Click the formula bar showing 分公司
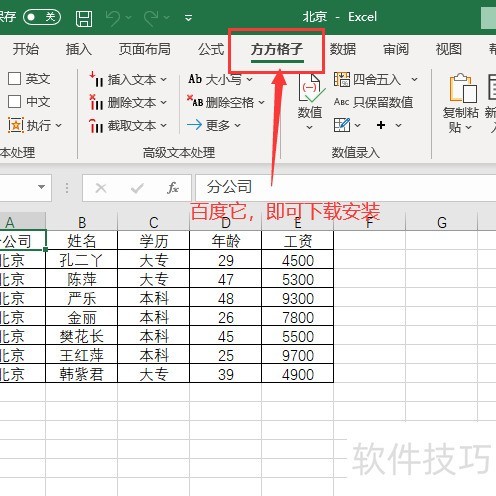496x496 pixels. point(345,187)
